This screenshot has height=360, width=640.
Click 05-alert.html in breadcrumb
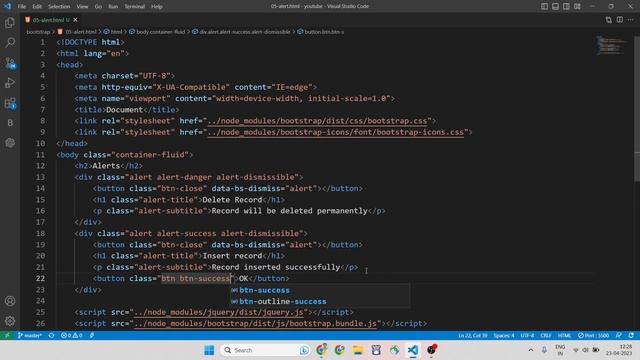coord(78,32)
